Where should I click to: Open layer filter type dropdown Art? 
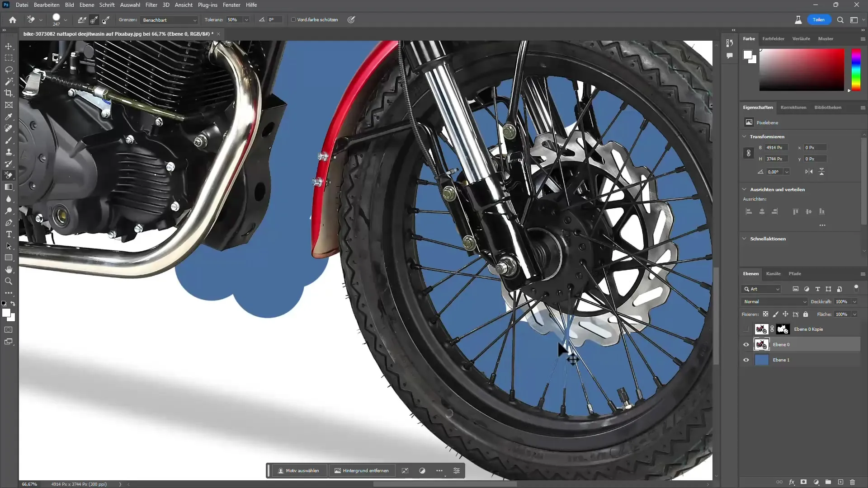click(x=762, y=289)
